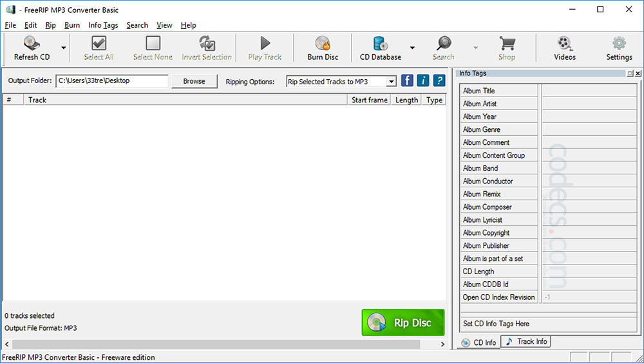Click the Album Artist value field
This screenshot has width=644, height=363.
pos(589,104)
